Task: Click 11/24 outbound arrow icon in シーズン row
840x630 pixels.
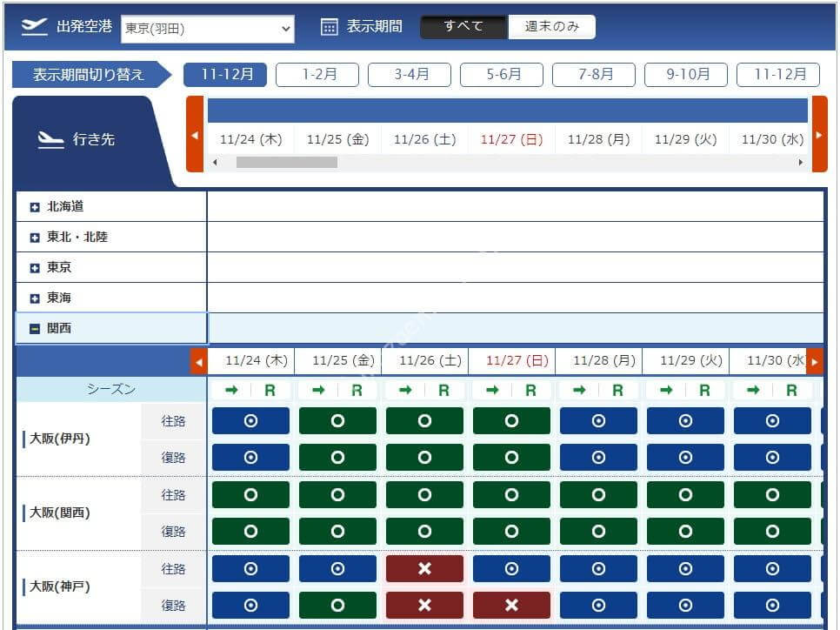Action: tap(231, 391)
